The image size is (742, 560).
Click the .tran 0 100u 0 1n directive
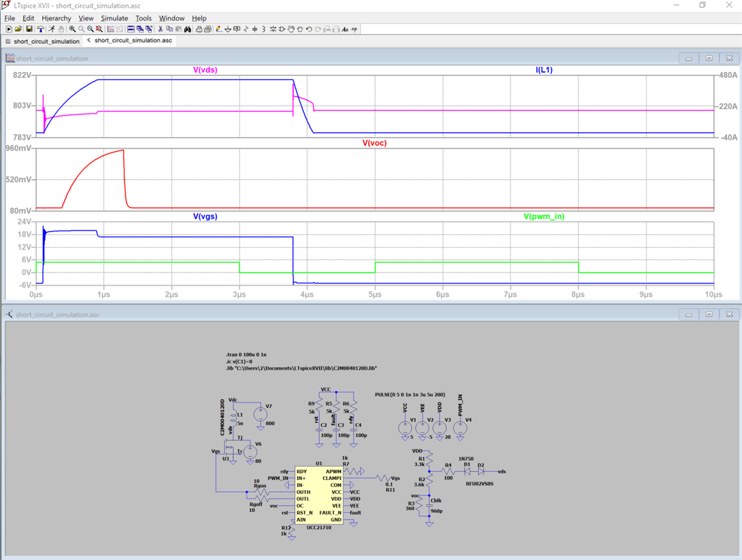coord(246,354)
